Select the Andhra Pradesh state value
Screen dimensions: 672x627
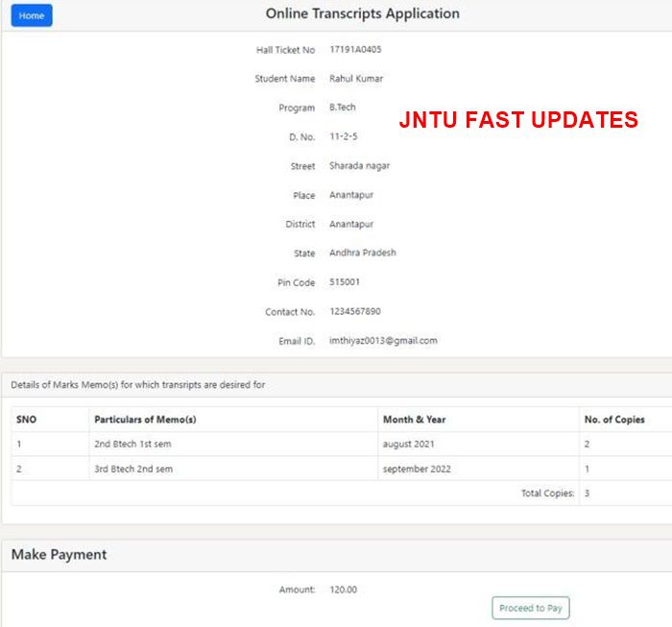tap(362, 253)
